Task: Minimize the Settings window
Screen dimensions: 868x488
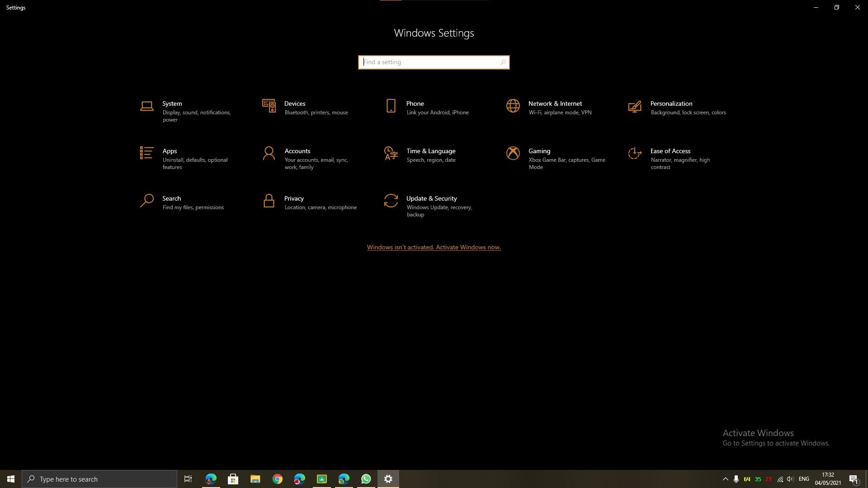Action: click(x=816, y=7)
